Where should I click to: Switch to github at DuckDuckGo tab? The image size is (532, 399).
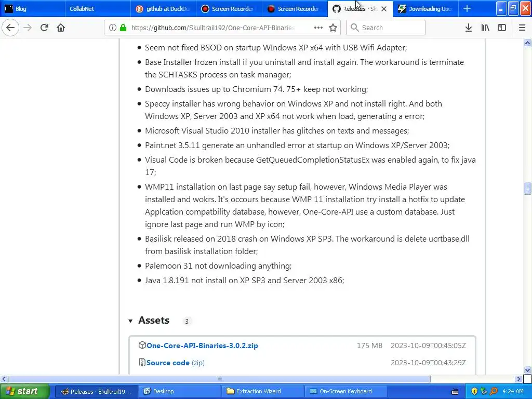coord(164,9)
